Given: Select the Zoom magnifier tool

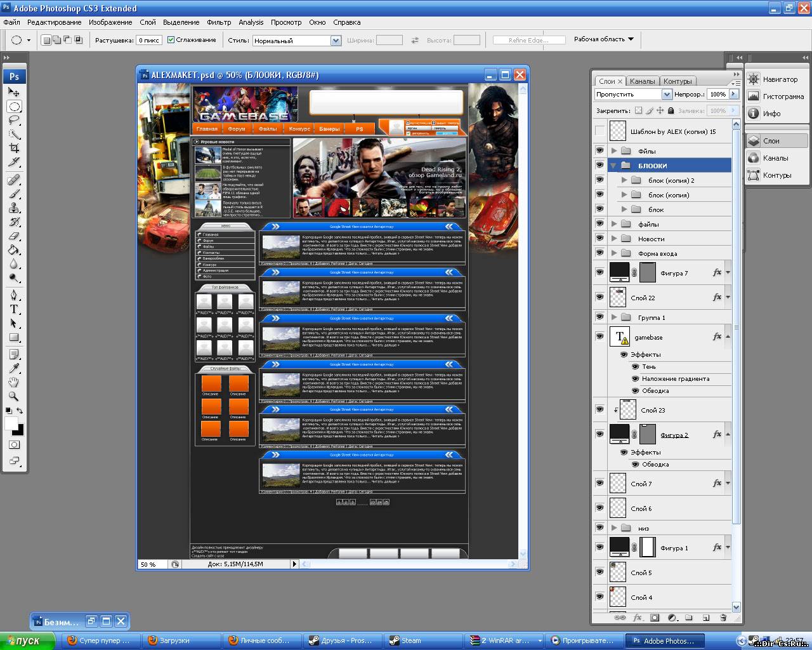Looking at the screenshot, I should pyautogui.click(x=14, y=396).
